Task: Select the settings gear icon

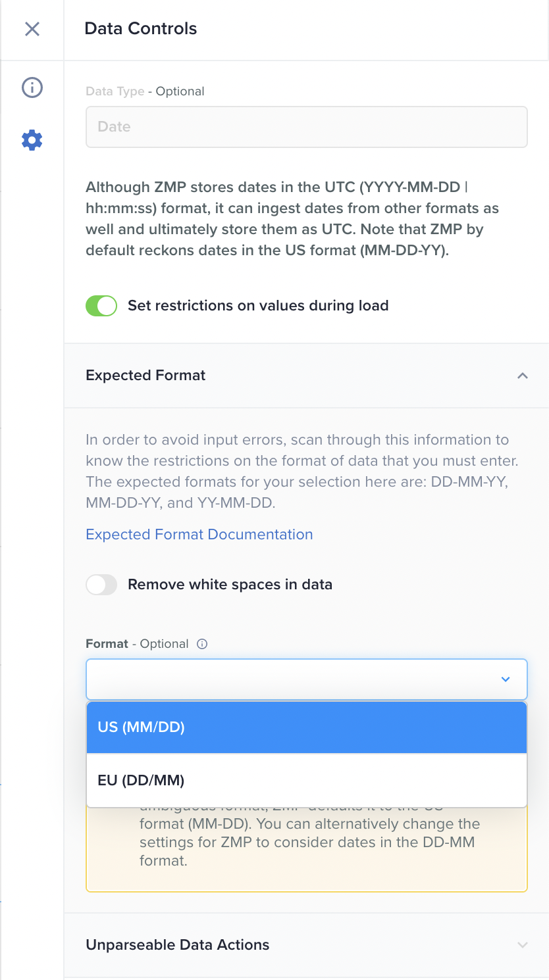Action: 32,139
